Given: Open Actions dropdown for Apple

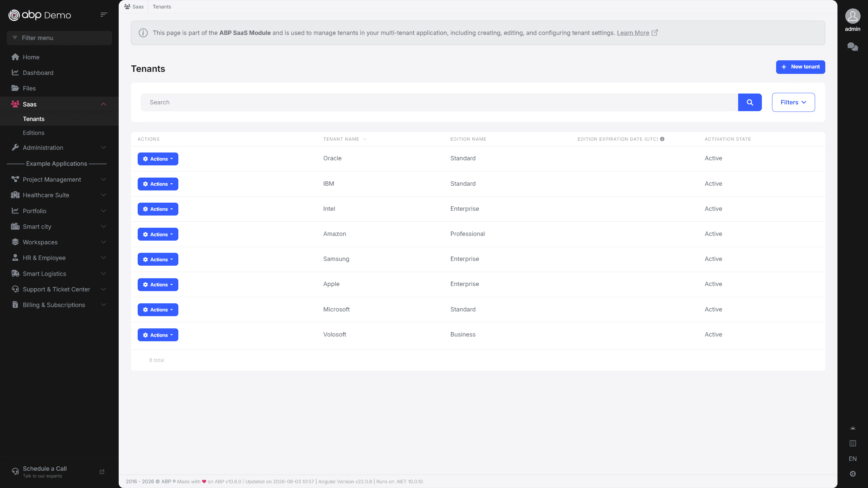Looking at the screenshot, I should click(158, 285).
